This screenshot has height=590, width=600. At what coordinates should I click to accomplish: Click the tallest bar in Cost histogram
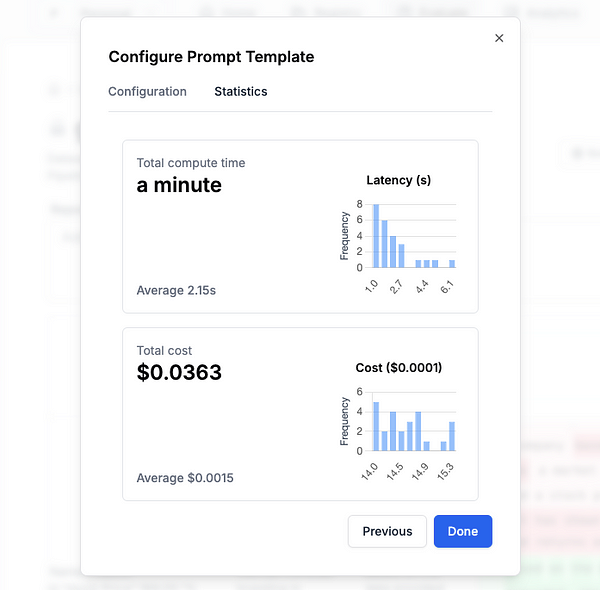(x=376, y=426)
